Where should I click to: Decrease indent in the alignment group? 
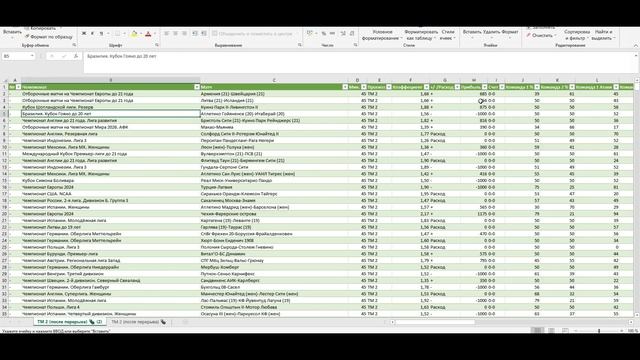tap(195, 33)
